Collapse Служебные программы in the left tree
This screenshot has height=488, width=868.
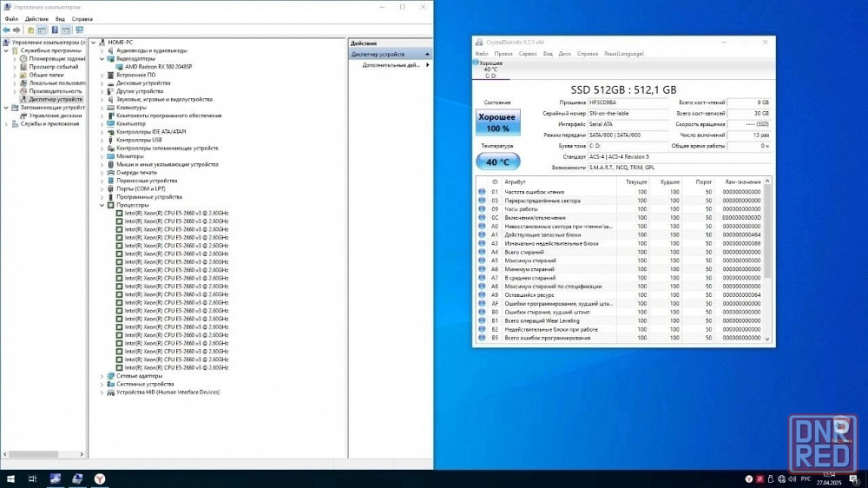coord(7,50)
